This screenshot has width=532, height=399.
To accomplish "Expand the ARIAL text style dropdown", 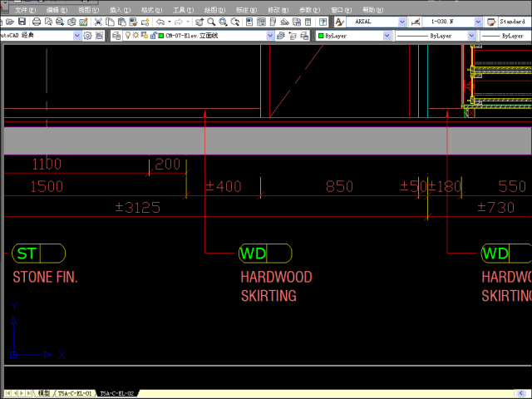I will click(402, 22).
